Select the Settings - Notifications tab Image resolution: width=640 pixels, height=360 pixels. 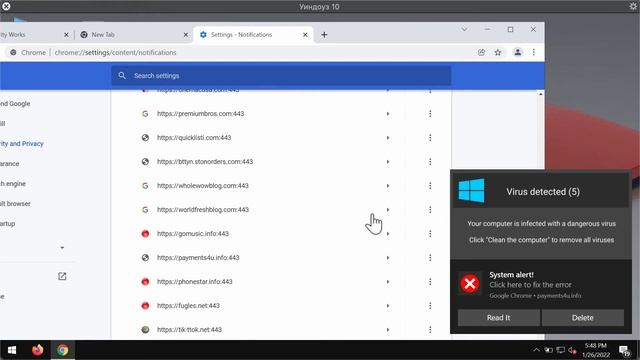[253, 35]
